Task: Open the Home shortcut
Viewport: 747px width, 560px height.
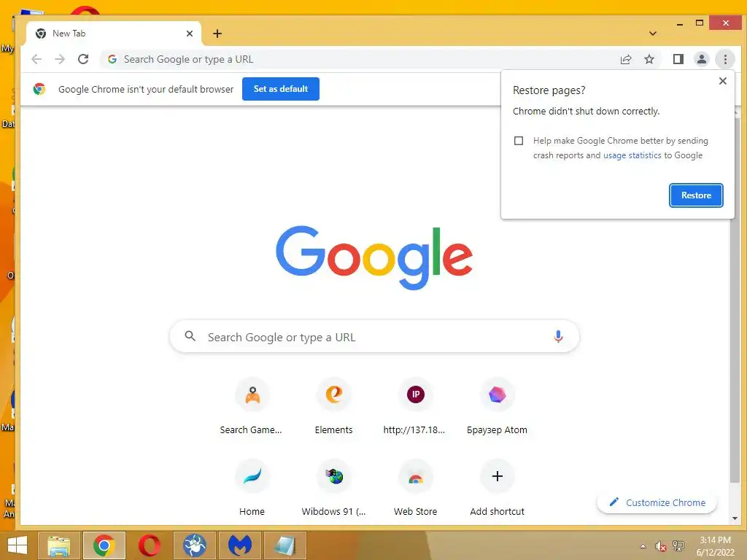Action: coord(252,488)
